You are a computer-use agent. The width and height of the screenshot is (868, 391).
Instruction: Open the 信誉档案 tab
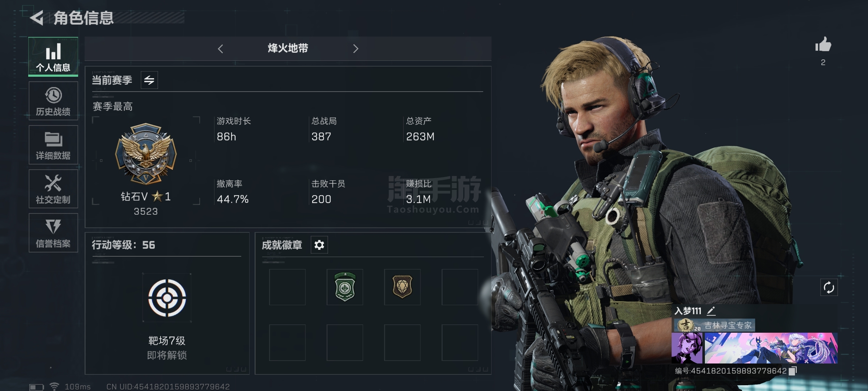53,233
